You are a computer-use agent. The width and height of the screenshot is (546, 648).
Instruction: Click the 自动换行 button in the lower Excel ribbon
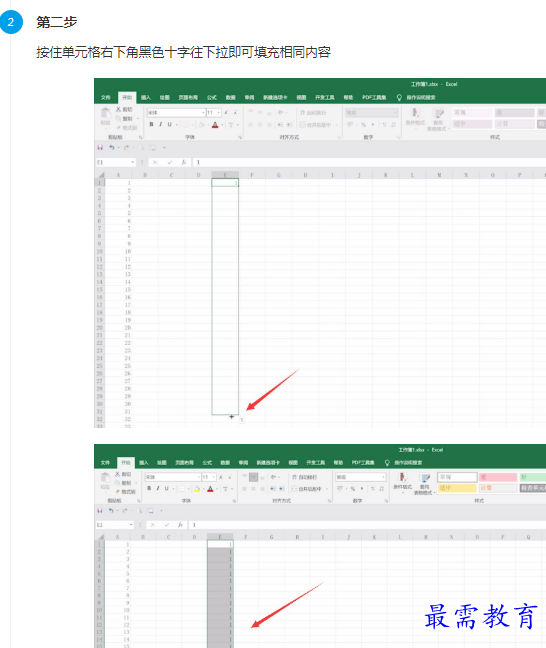pyautogui.click(x=304, y=477)
